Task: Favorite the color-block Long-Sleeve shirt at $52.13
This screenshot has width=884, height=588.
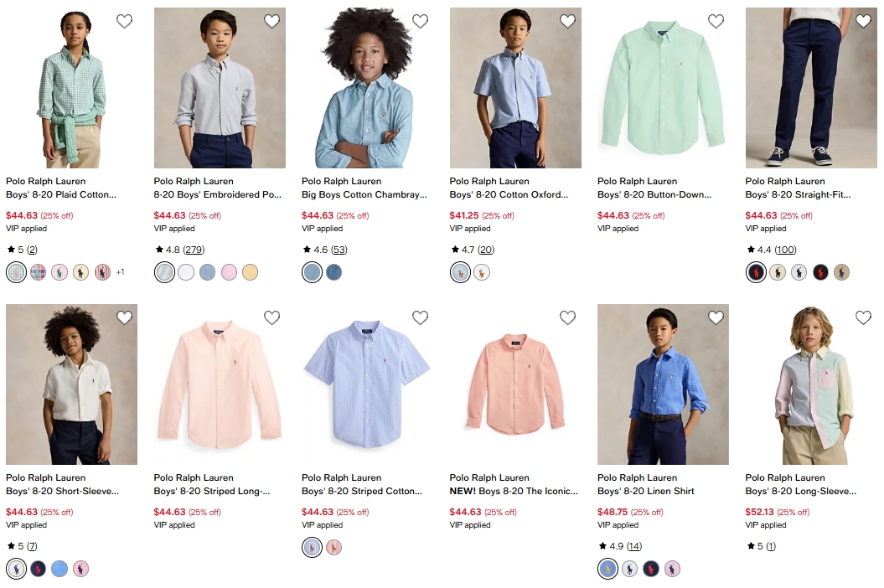Action: click(863, 318)
